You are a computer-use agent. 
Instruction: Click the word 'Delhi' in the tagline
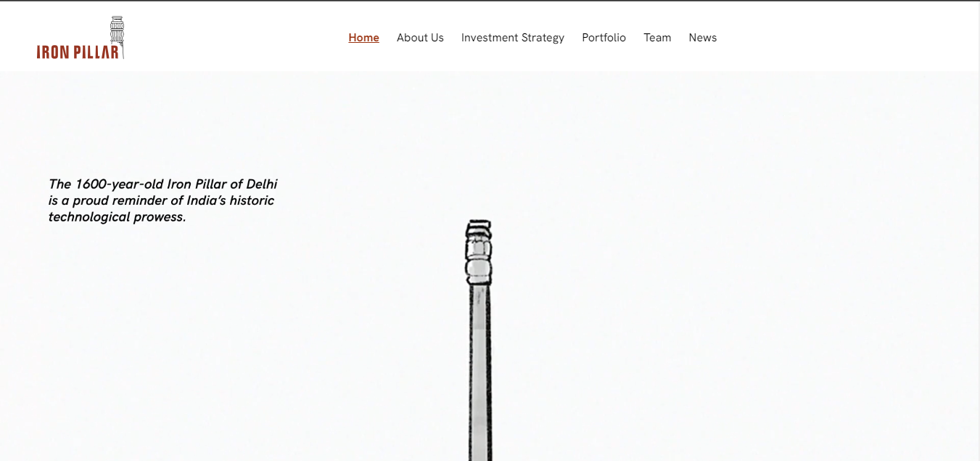point(262,184)
